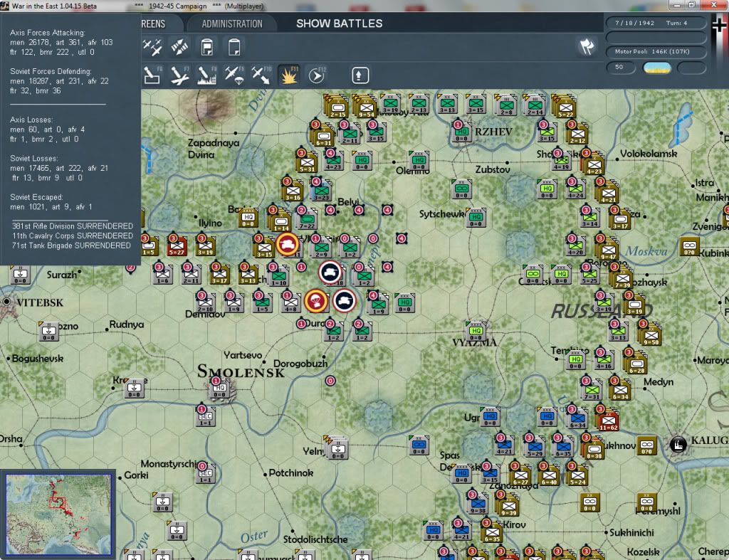Select air transfer mode icon (F10)

tap(261, 75)
